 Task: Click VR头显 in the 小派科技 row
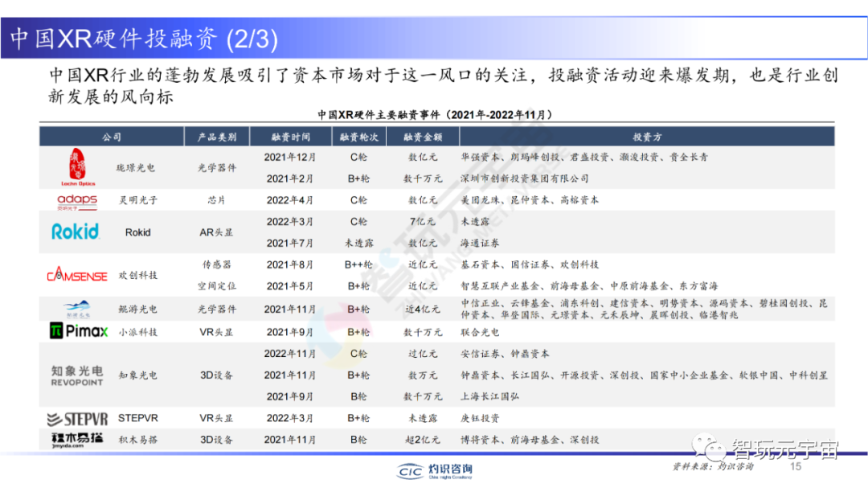point(216,332)
